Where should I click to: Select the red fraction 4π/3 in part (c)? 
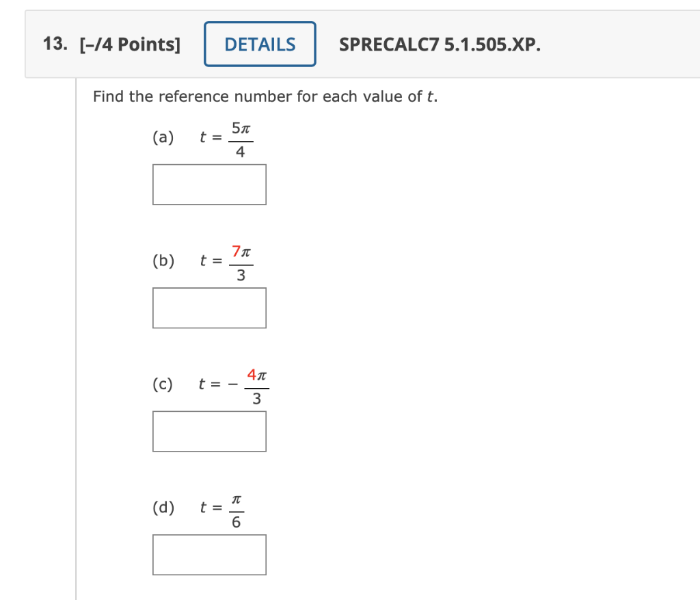(x=258, y=384)
